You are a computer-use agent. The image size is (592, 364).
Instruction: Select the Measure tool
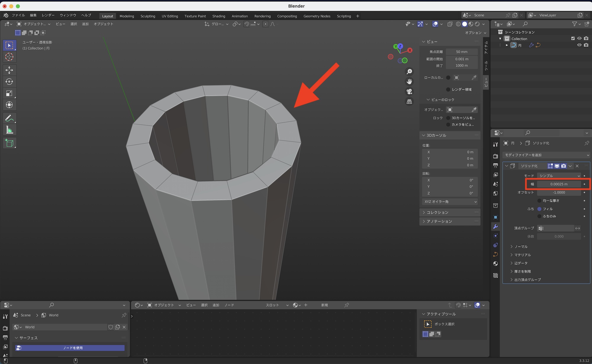(9, 130)
